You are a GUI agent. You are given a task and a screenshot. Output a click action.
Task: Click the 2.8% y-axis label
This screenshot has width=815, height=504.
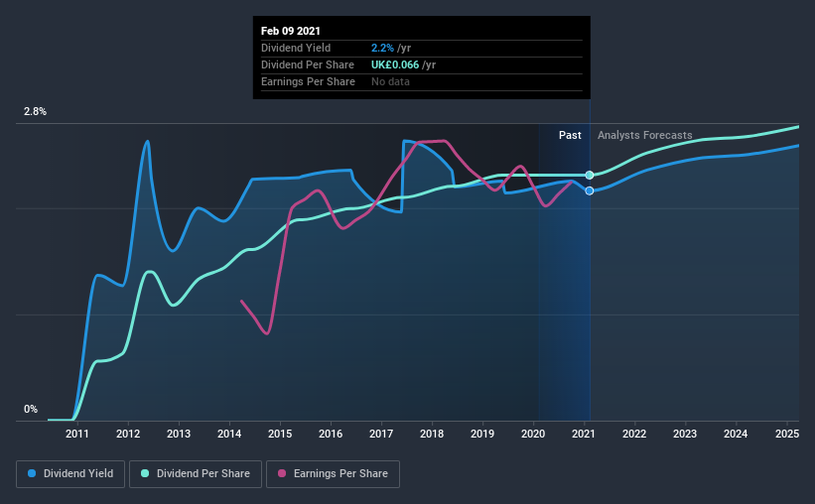(x=35, y=112)
